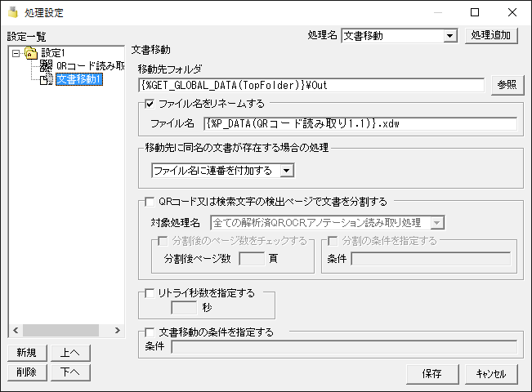Toggle 分割後のページ数をチェックする checkbox
This screenshot has height=392, width=532.
163,241
